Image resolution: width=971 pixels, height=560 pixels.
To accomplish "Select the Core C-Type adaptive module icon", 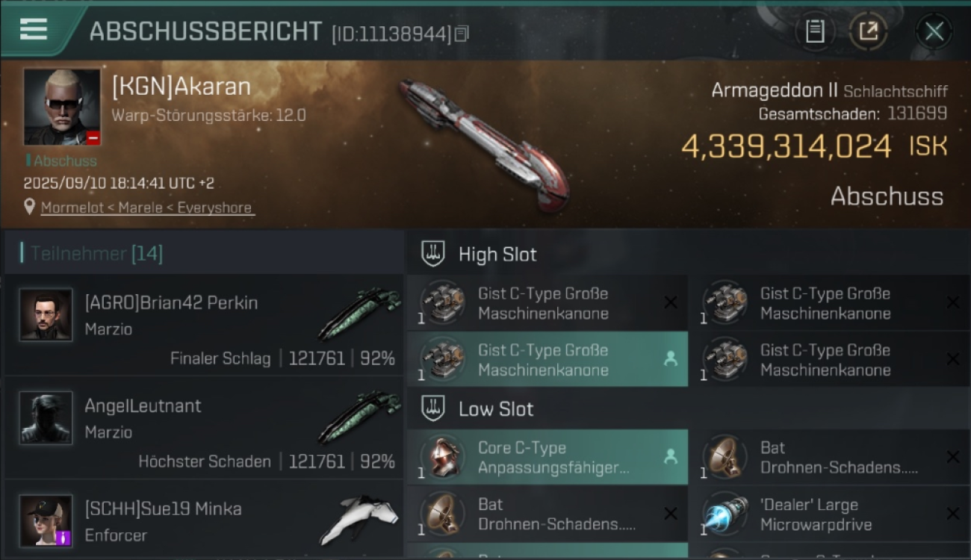I will coord(442,457).
